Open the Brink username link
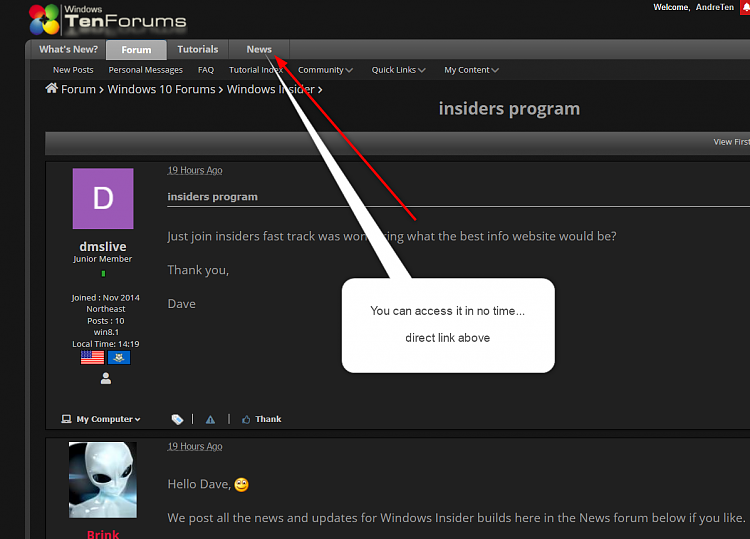Image resolution: width=750 pixels, height=539 pixels. pos(103,534)
